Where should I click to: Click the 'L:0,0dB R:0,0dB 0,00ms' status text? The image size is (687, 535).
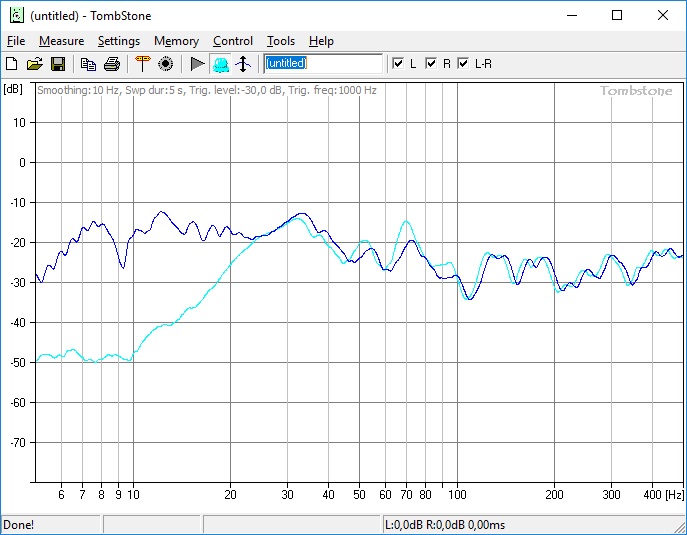pyautogui.click(x=445, y=524)
